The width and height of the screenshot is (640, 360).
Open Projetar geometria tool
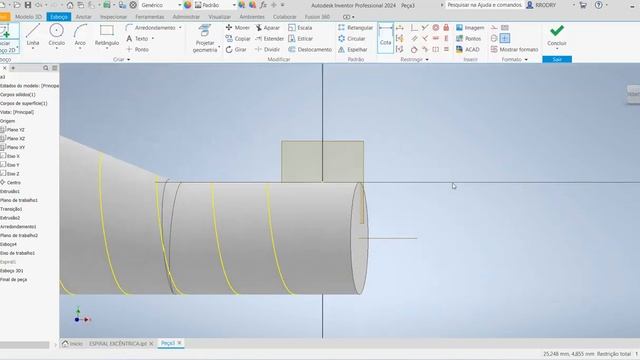click(x=205, y=38)
